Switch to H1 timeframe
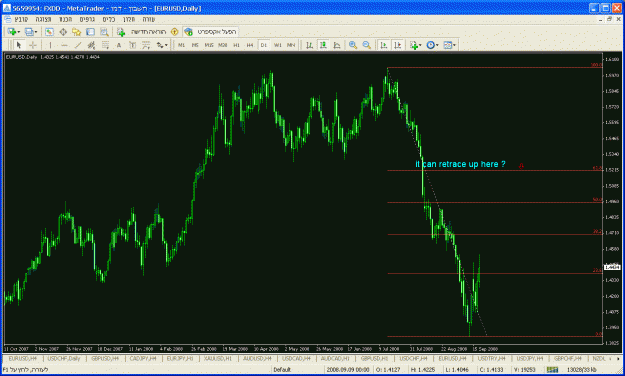625x376 pixels. tap(236, 45)
